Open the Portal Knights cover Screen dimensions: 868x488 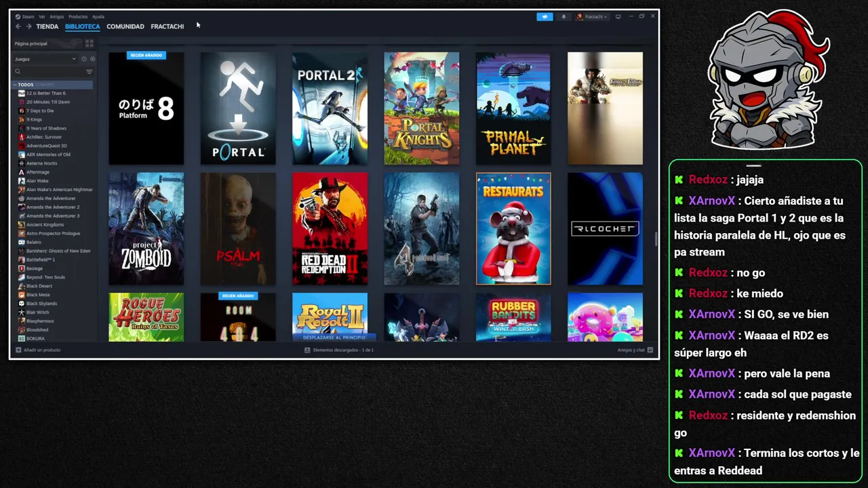click(x=422, y=108)
